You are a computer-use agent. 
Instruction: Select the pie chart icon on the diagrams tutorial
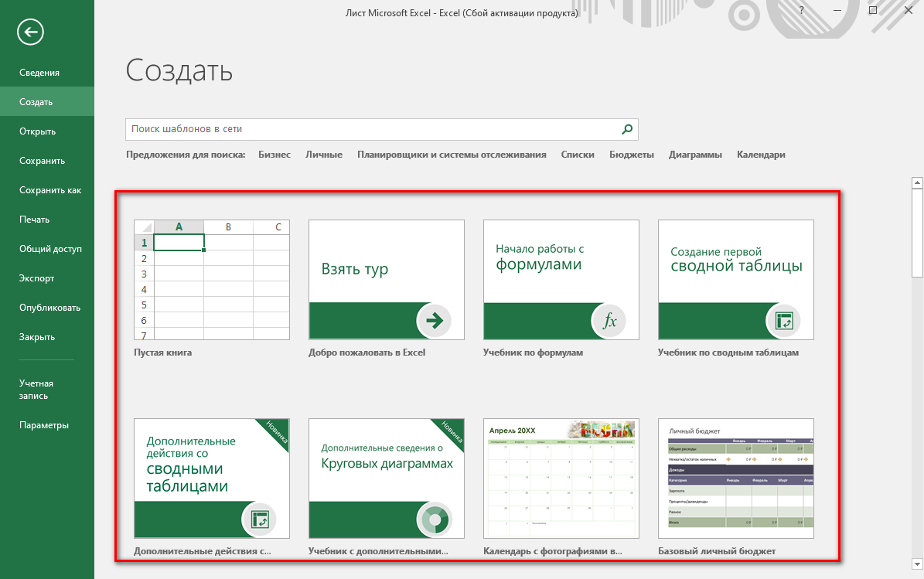pos(434,519)
